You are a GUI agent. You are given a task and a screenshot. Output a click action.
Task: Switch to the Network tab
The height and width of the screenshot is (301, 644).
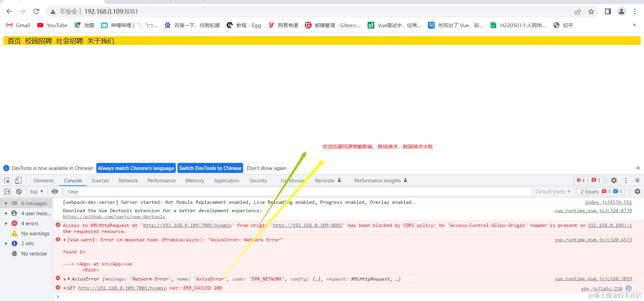coord(128,180)
